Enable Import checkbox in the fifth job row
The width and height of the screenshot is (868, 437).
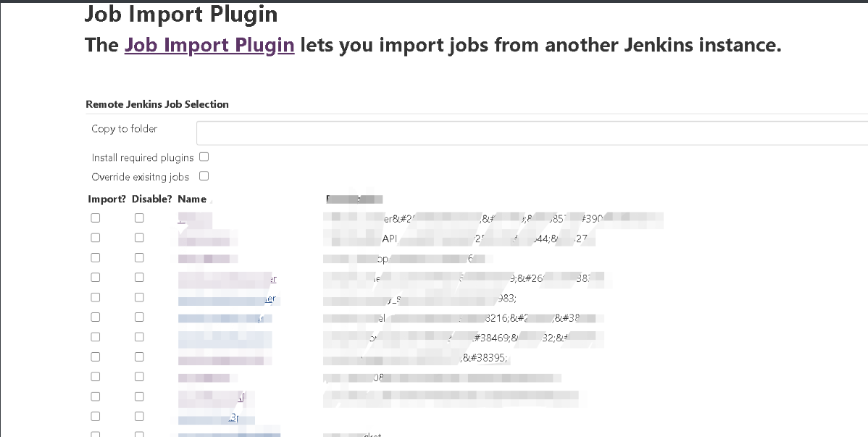[96, 297]
